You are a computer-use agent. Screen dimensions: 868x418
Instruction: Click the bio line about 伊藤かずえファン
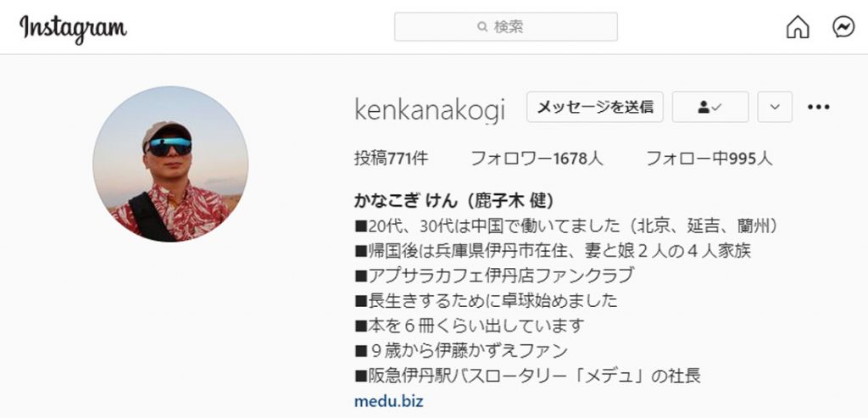click(x=461, y=350)
